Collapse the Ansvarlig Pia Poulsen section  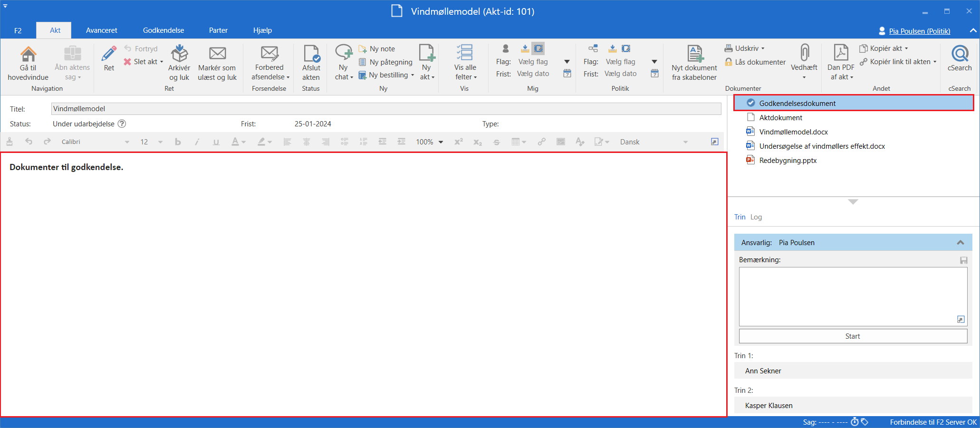click(x=961, y=243)
